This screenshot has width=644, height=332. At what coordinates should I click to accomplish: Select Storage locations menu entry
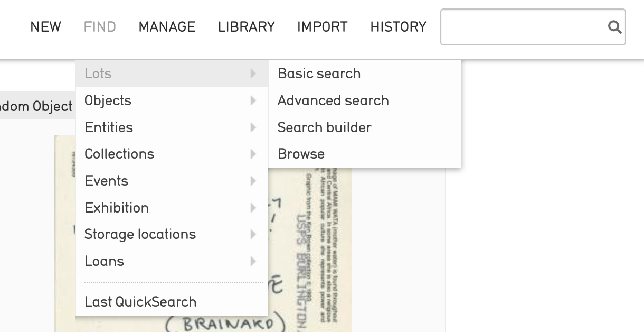pyautogui.click(x=140, y=234)
